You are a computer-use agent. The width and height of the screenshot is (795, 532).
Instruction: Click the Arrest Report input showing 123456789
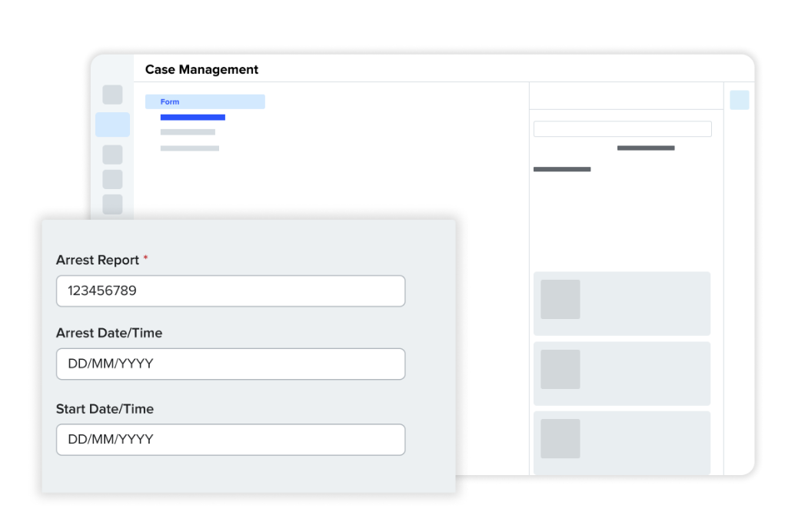click(231, 291)
